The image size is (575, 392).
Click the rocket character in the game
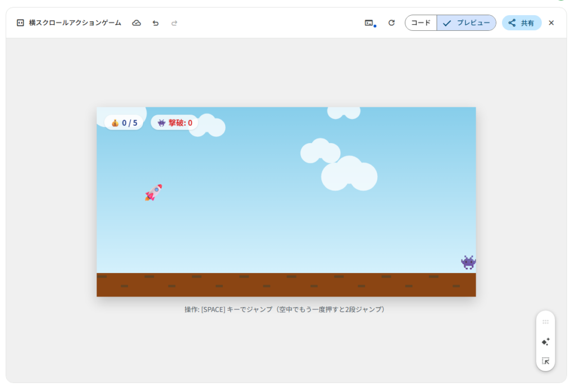click(153, 193)
